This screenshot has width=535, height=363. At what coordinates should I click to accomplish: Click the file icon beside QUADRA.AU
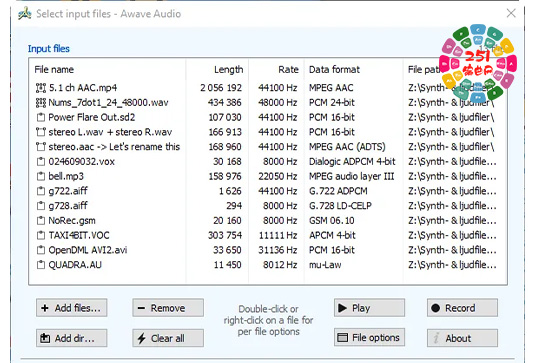(x=41, y=265)
